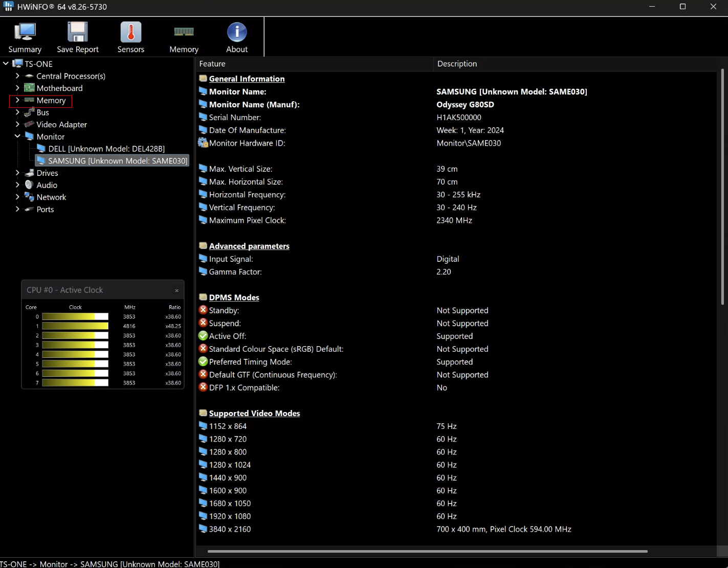Select the 3840 x 2160 video mode row
The width and height of the screenshot is (728, 568).
coord(456,529)
